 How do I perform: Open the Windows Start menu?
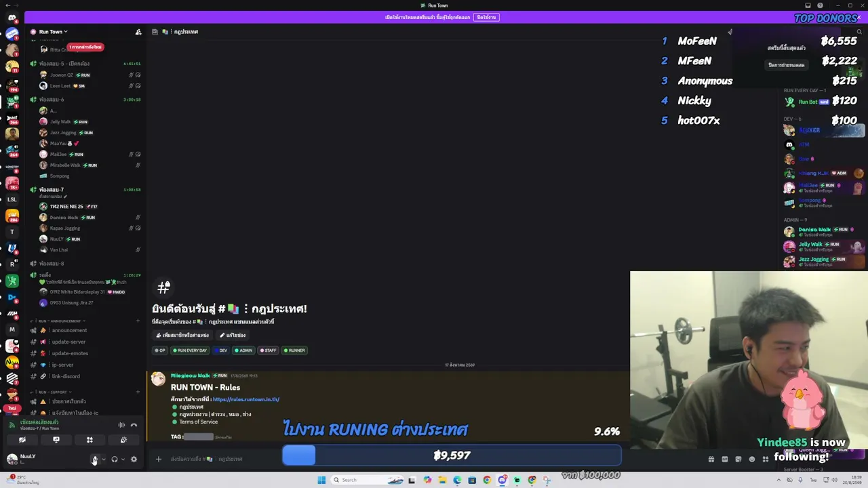tap(321, 480)
